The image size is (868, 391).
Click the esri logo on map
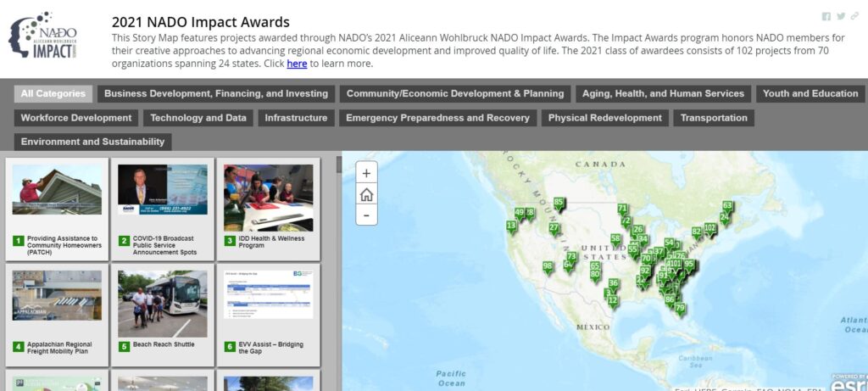point(849,383)
